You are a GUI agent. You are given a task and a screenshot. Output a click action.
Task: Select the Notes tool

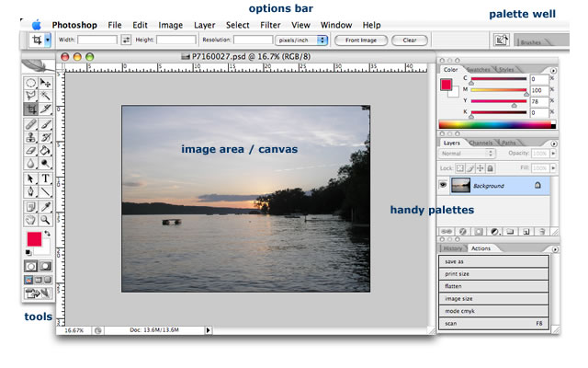(30, 206)
